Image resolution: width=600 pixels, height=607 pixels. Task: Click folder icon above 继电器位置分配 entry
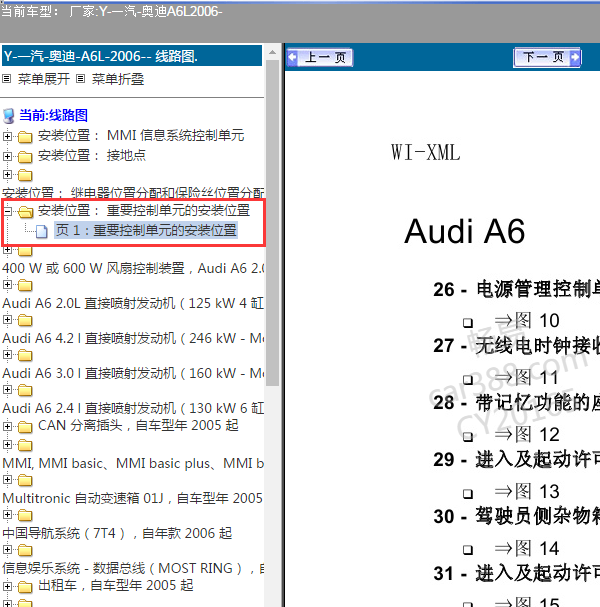[25, 175]
